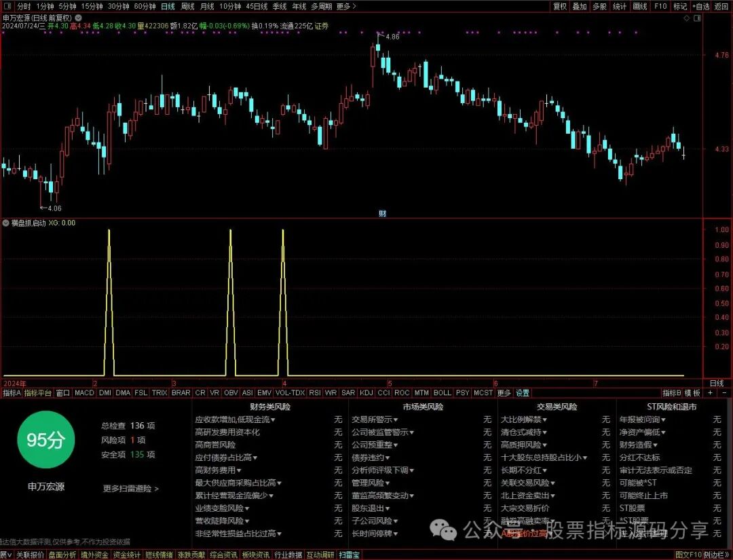
Task: Click the 叠加 overlay button
Action: [580, 6]
